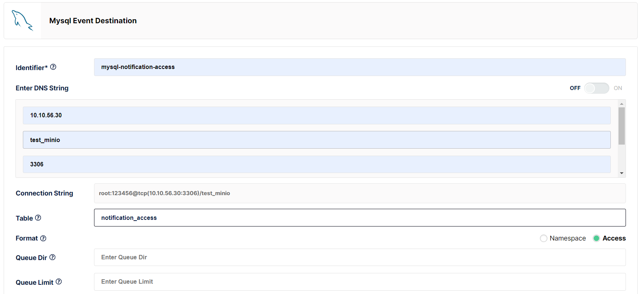644x294 pixels.
Task: Toggle the Enter DNS String switch
Action: (596, 88)
